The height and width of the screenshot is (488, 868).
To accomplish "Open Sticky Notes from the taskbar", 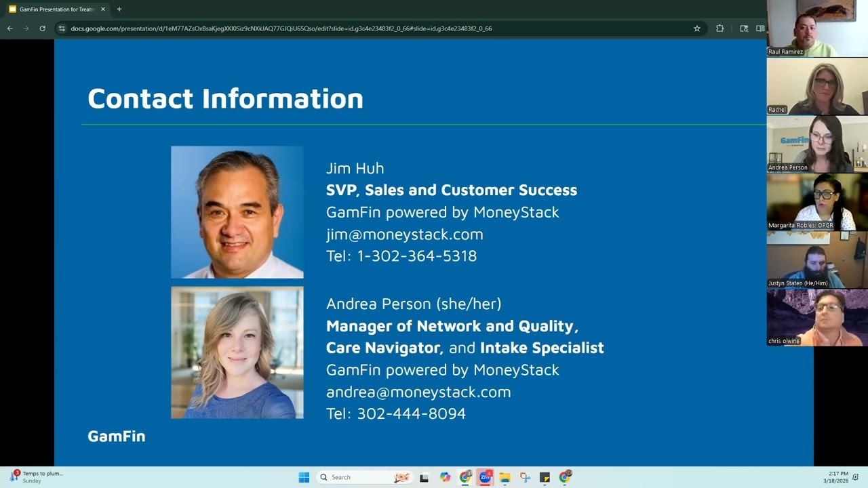I will coord(545,477).
